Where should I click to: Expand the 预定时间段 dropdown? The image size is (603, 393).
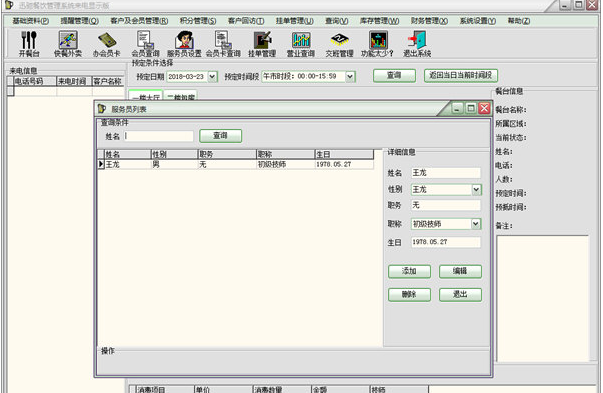pos(350,76)
